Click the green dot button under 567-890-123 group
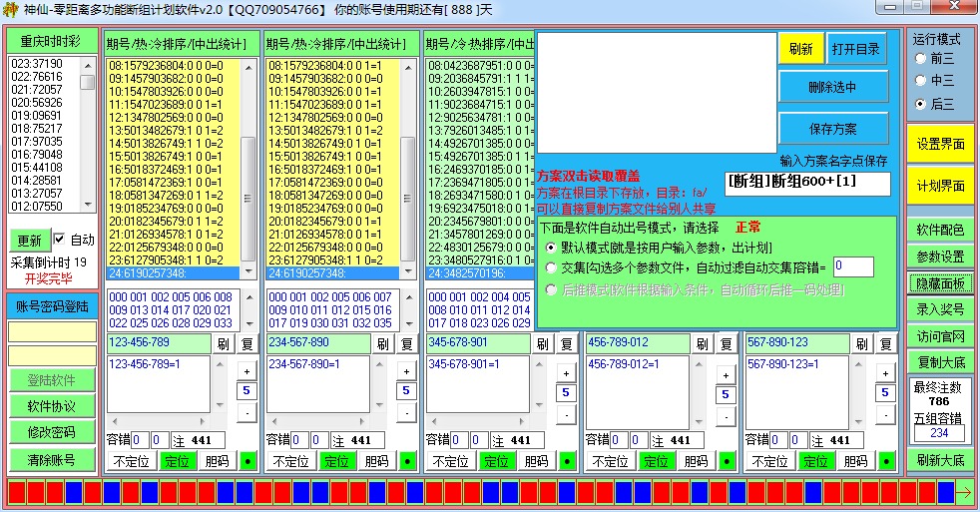The width and height of the screenshot is (980, 512). coord(885,461)
